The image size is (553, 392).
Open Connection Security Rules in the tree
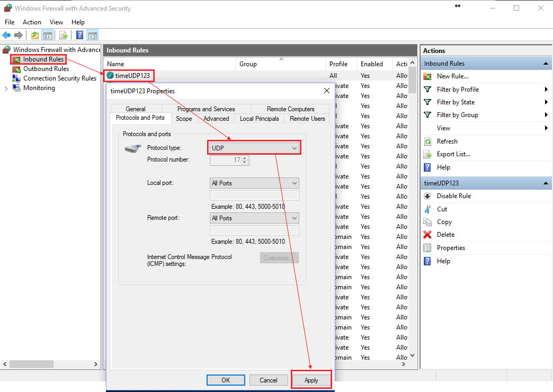60,78
